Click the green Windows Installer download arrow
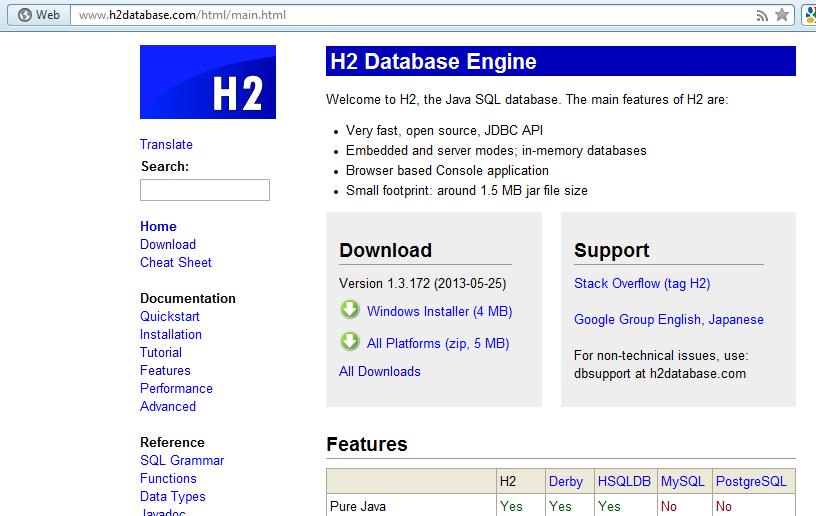The width and height of the screenshot is (816, 516). 350,309
